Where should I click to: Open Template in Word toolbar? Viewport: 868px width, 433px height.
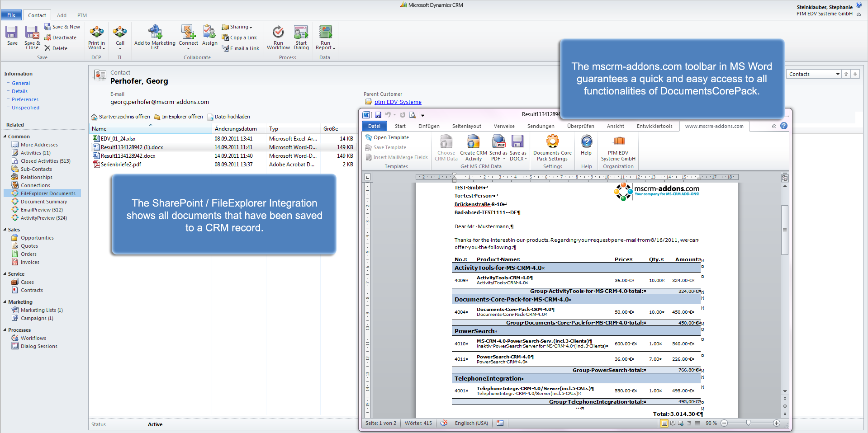[387, 137]
